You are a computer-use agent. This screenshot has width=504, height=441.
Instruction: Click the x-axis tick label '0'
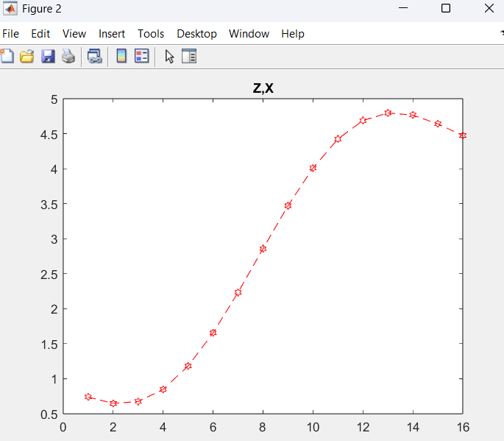point(63,427)
